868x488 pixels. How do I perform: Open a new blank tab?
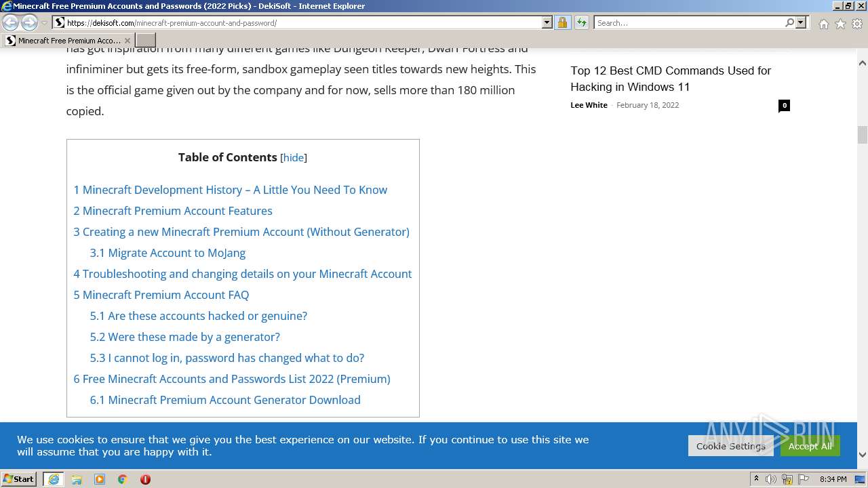(x=146, y=41)
